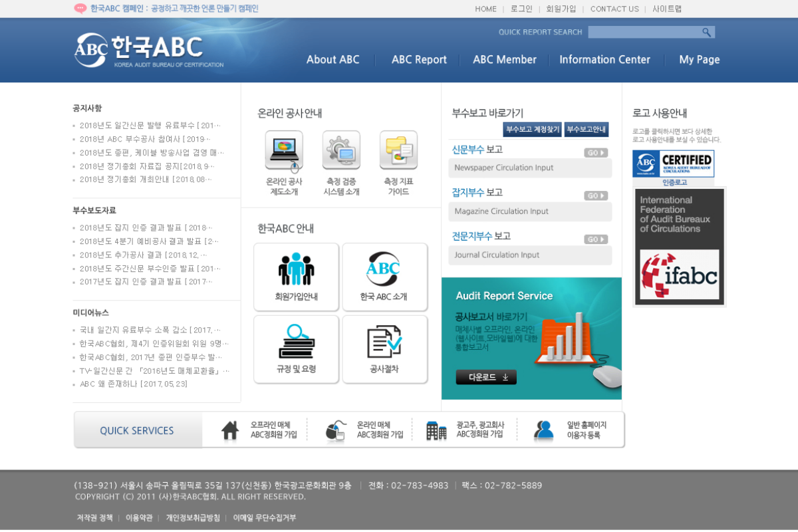Click the advertiser building icon in Quick Services
This screenshot has height=532, width=798.
coord(436,430)
